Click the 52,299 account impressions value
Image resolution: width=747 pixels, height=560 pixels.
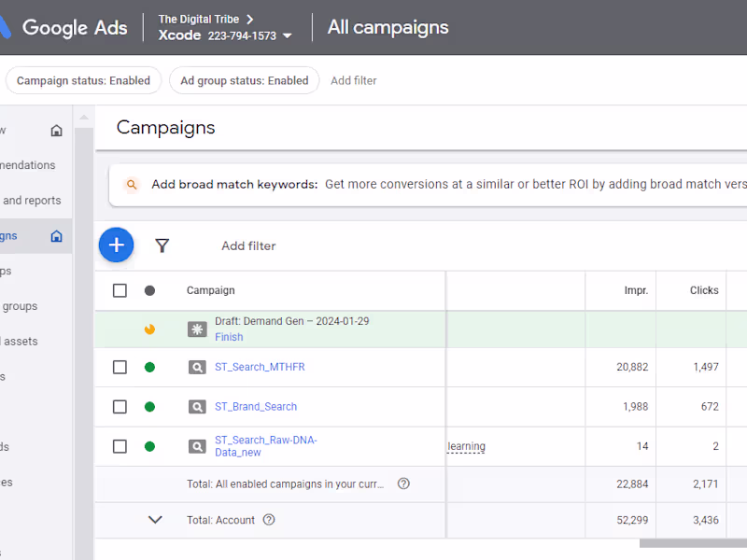point(632,520)
